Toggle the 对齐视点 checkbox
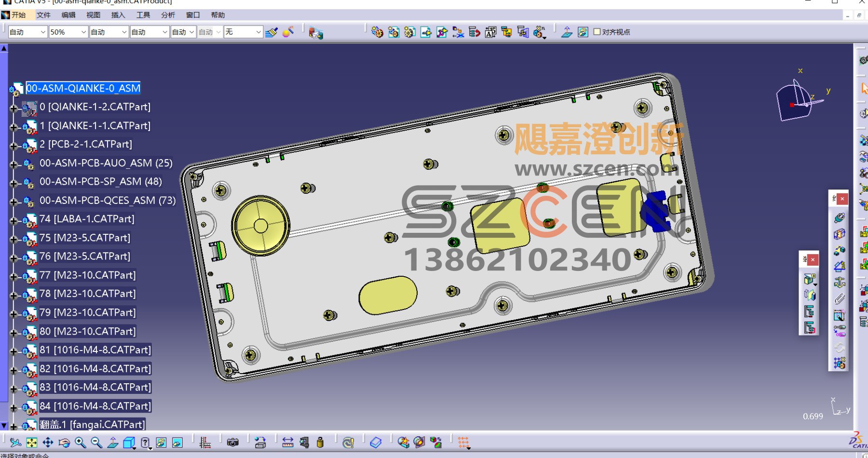 pos(597,32)
